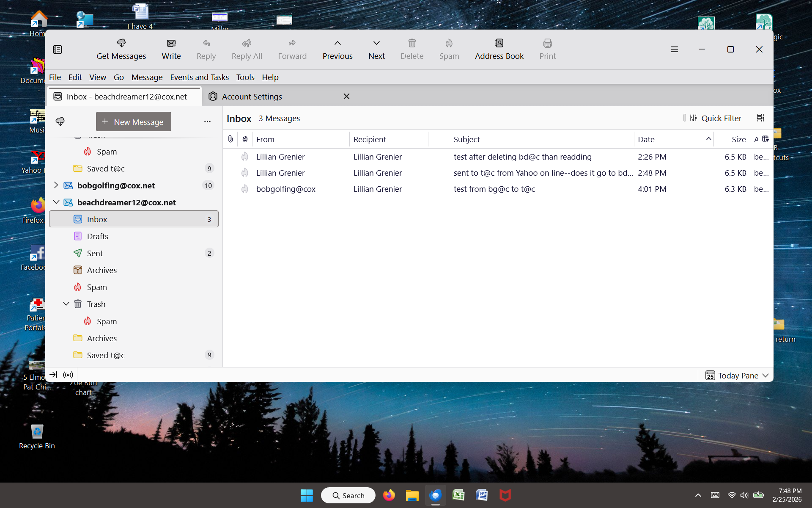Open the Events and Tasks menu
This screenshot has height=508, width=812.
coord(199,77)
